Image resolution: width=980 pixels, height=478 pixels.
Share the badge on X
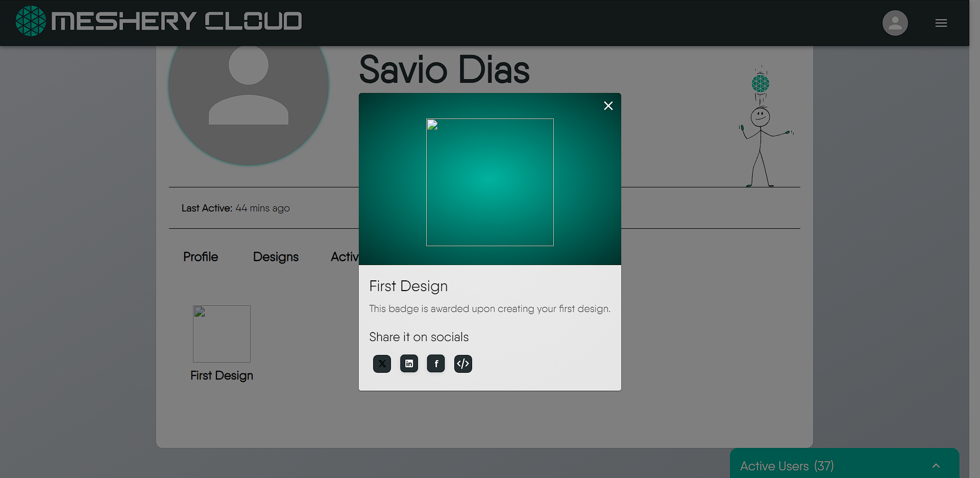click(382, 364)
